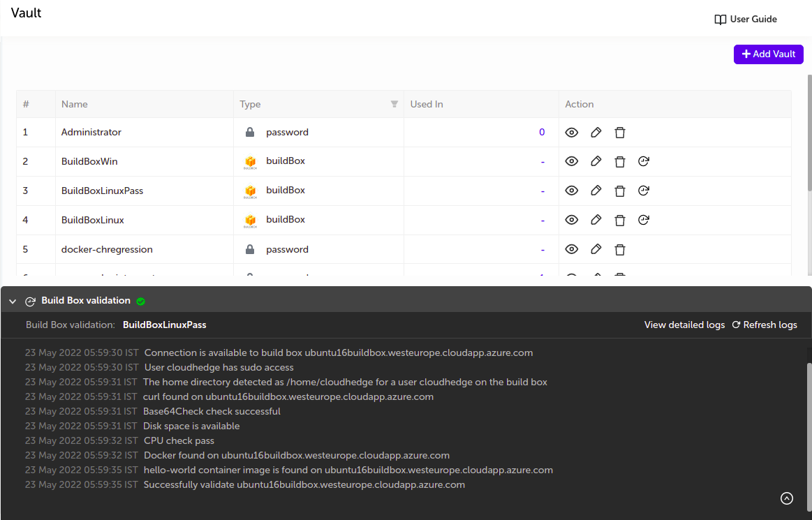Click the pencil icon for docker-chregression
The image size is (812, 520).
596,249
